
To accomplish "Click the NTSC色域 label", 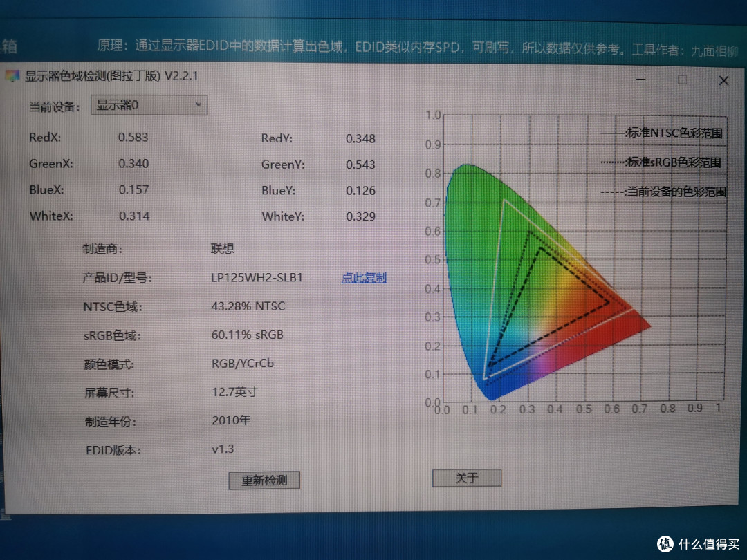I will pyautogui.click(x=113, y=307).
